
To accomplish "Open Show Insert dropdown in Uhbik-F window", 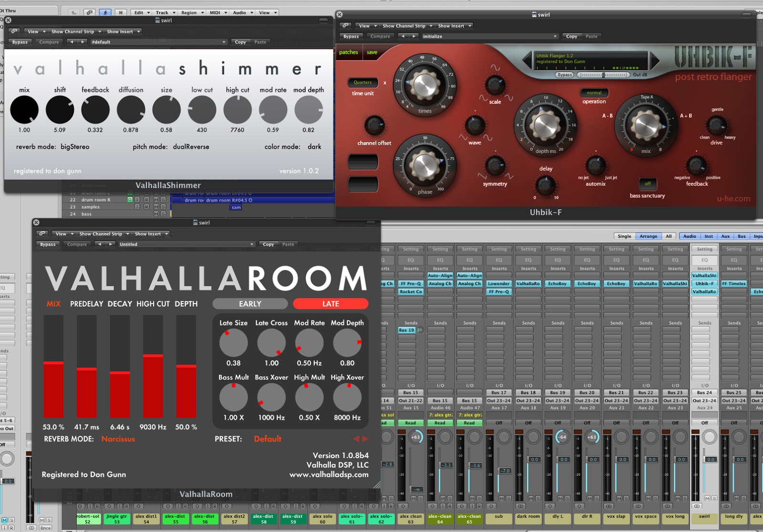I will [454, 26].
